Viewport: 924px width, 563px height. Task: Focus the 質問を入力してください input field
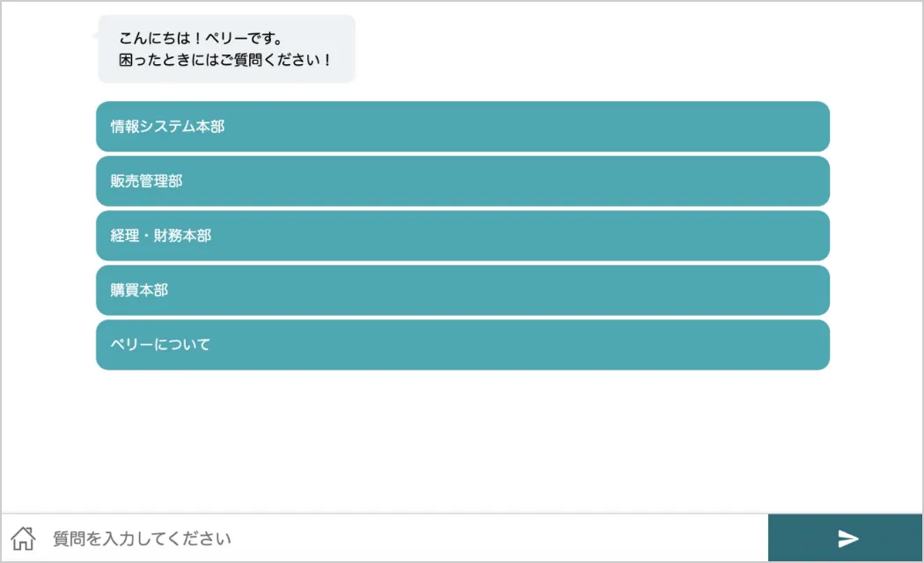[x=407, y=538]
